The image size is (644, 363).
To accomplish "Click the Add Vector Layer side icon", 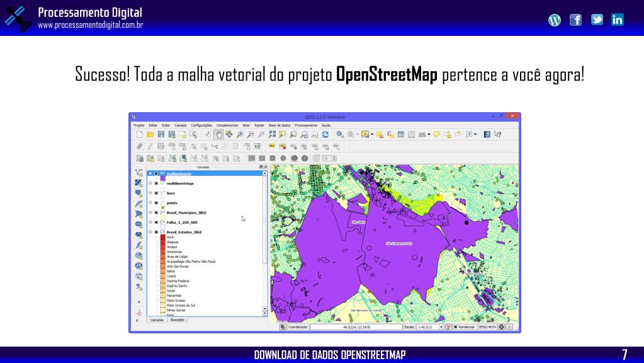I will tap(139, 172).
